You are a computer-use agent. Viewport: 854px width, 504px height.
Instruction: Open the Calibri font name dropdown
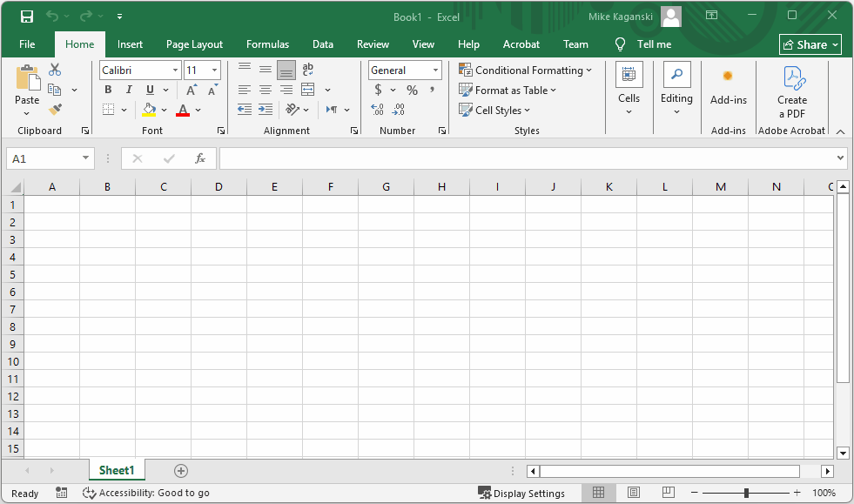pyautogui.click(x=175, y=71)
